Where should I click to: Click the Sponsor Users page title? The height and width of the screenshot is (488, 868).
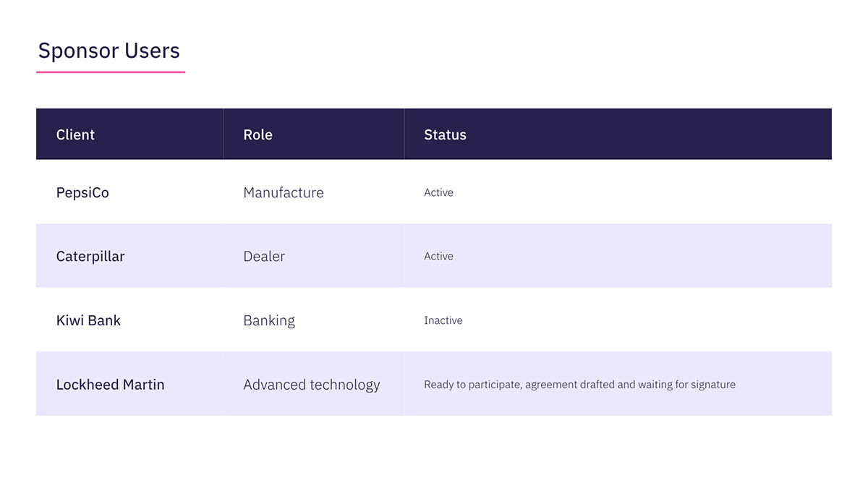pyautogui.click(x=109, y=51)
